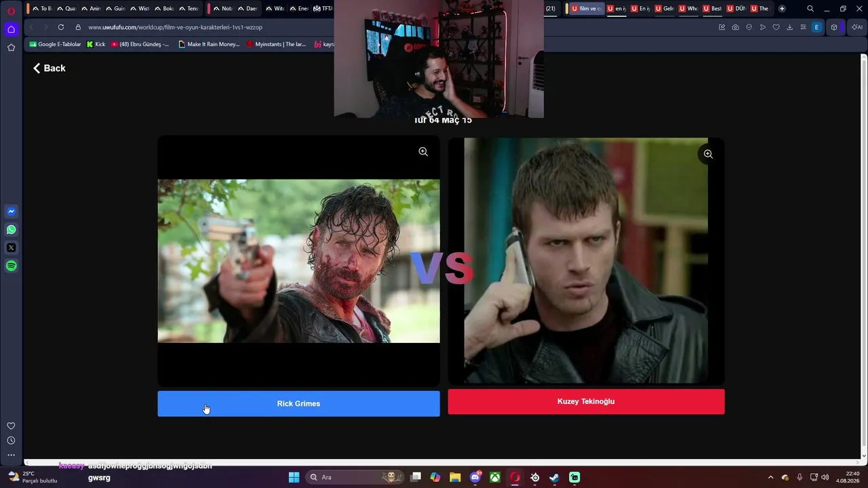Screen dimensions: 868x488
Task: Zoom in on the Rick Grimes image
Action: pos(423,152)
